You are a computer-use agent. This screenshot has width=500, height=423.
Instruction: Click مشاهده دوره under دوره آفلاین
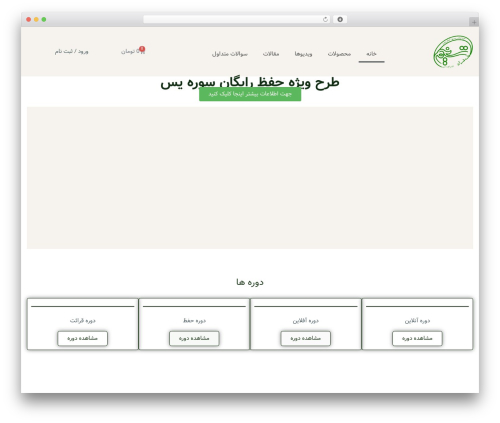[305, 338]
